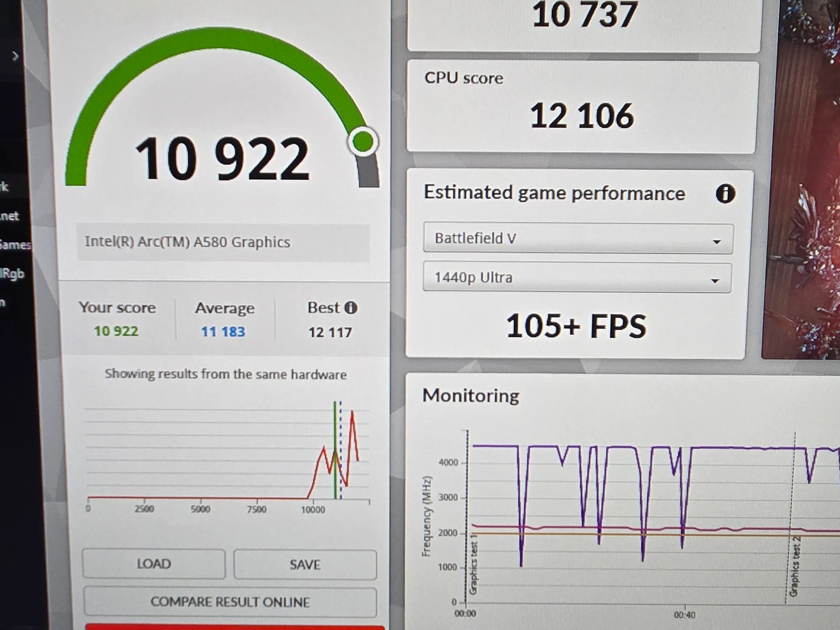
Task: Click the Average score 11 183
Action: (223, 331)
